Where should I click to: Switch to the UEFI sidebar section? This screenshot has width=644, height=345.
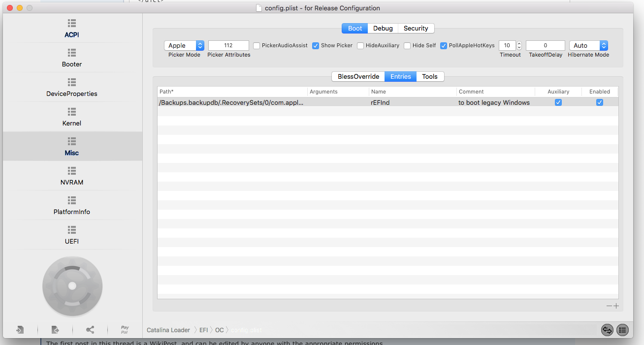click(72, 235)
